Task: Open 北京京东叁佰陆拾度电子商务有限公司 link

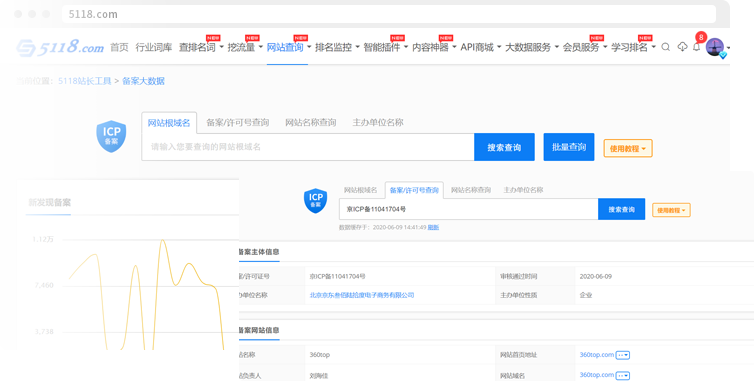Action: click(362, 295)
